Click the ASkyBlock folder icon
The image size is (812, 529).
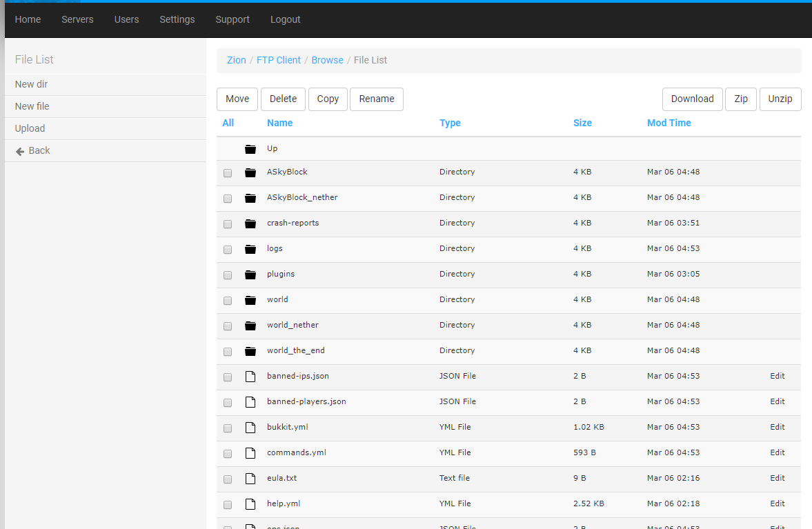(250, 172)
